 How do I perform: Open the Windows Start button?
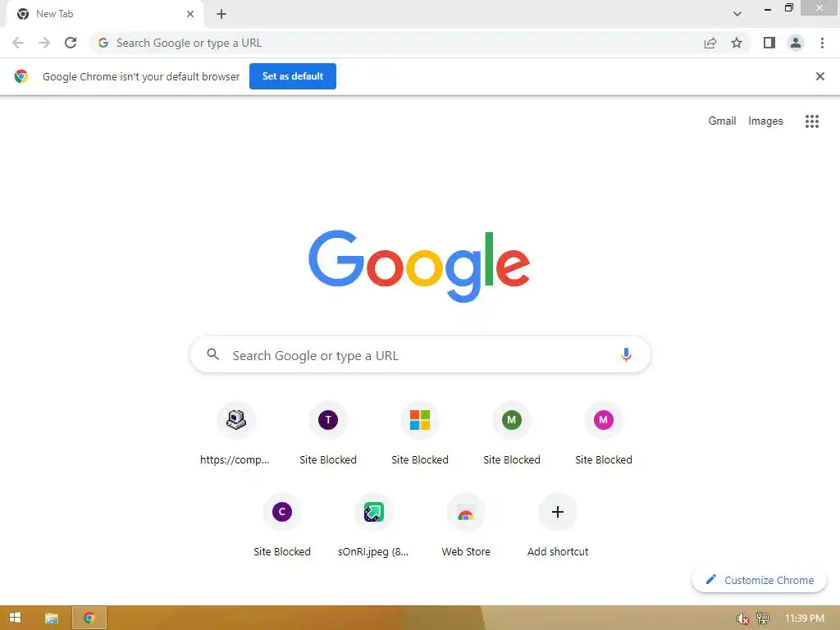(x=15, y=618)
